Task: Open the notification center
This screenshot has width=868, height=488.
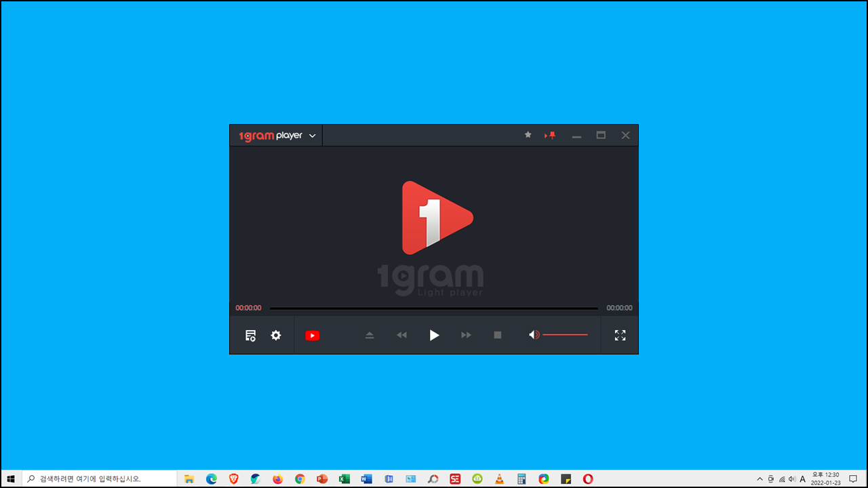Action: pos(853,479)
